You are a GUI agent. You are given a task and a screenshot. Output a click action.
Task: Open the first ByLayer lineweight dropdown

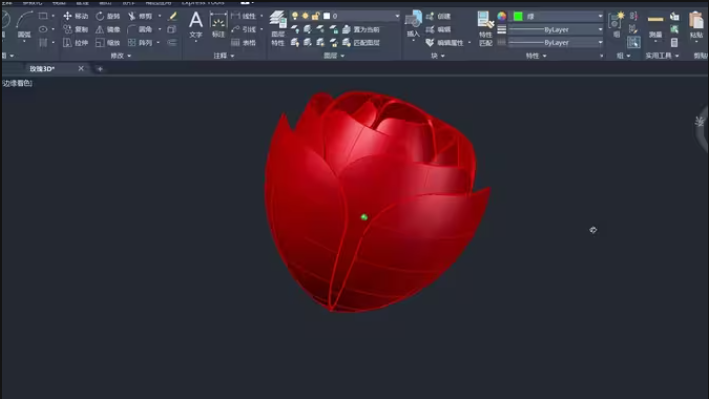click(x=557, y=29)
